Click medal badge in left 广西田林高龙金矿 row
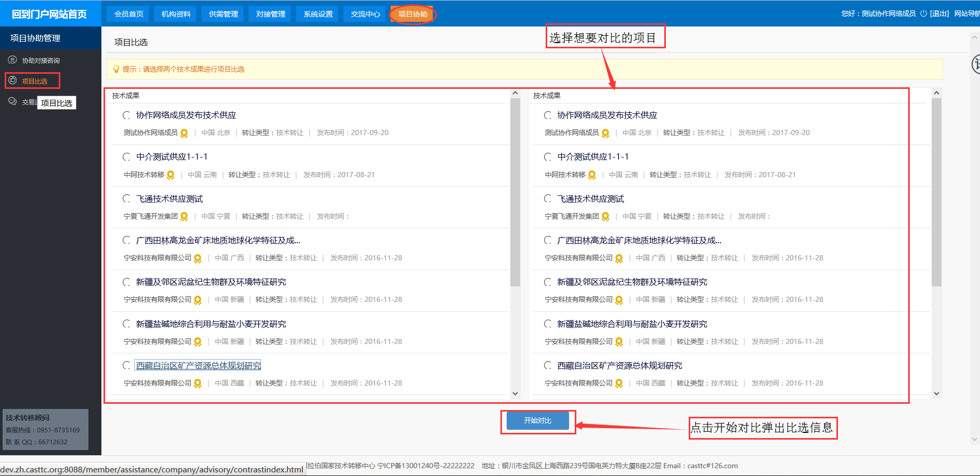This screenshot has width=980, height=476. (x=198, y=258)
